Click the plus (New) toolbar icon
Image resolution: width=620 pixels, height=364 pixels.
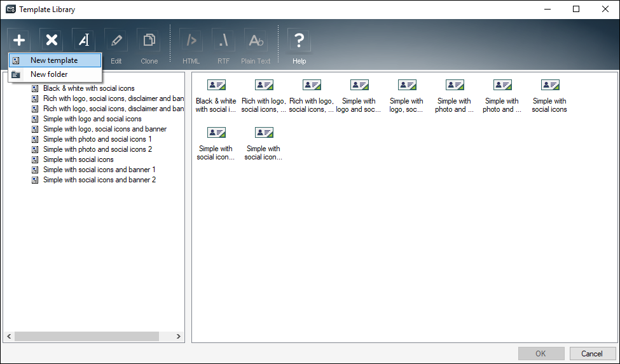coord(19,40)
